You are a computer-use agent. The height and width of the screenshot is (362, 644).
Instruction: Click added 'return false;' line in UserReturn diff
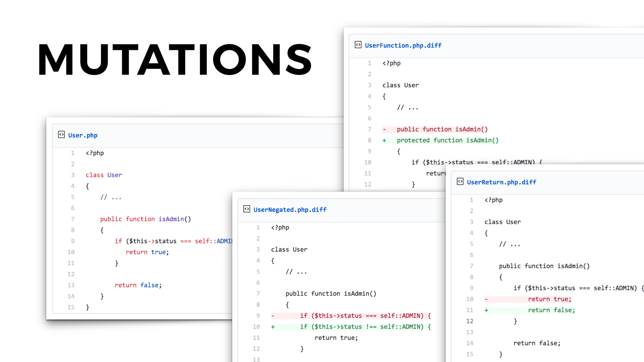click(x=551, y=310)
